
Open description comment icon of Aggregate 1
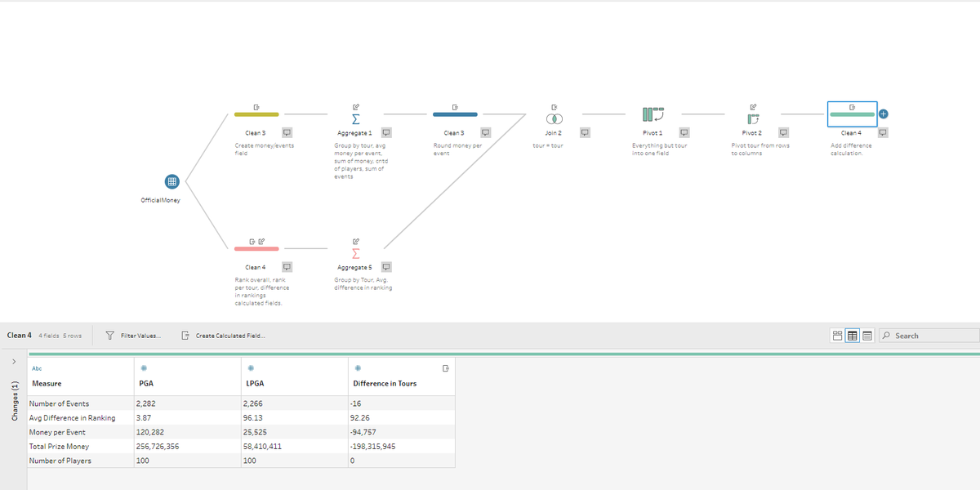pyautogui.click(x=386, y=132)
